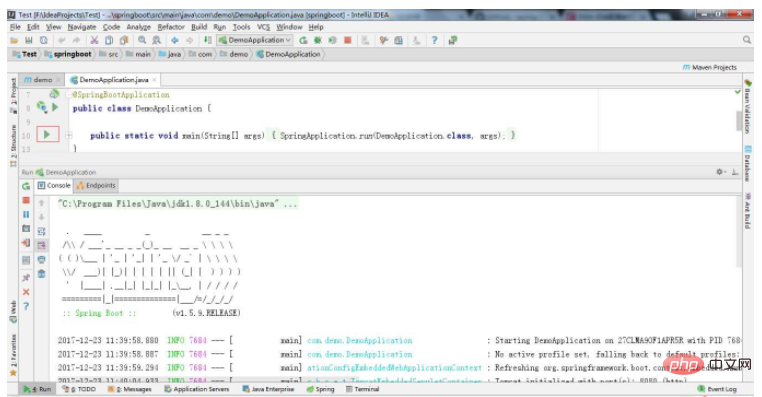Viewport: 762px width, 397px height.
Task: Open the java breadcrumb in navigation bar
Action: pos(170,54)
